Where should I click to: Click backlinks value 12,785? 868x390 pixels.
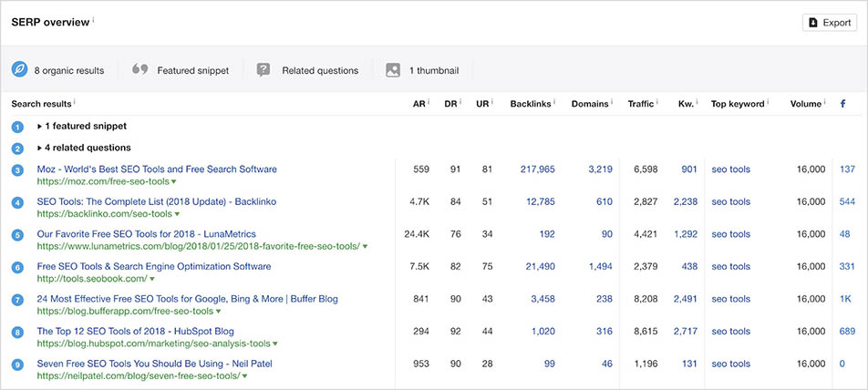pos(541,202)
